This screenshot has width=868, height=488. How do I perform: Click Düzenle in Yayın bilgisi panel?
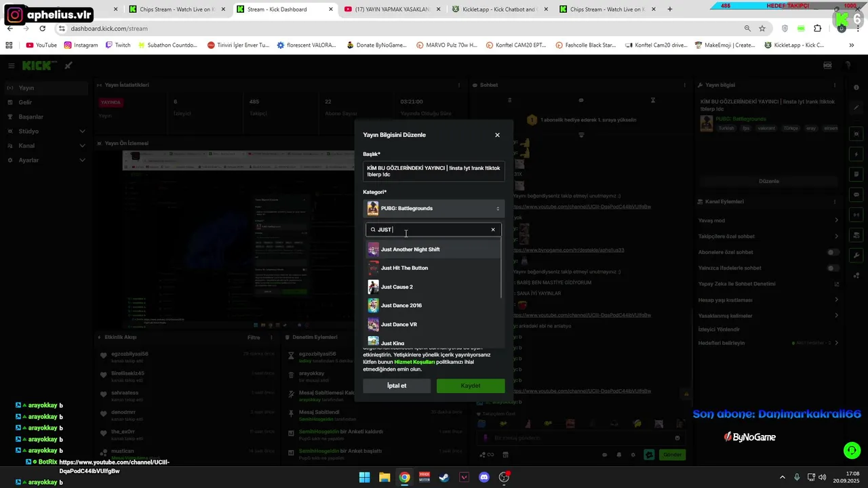[769, 181]
